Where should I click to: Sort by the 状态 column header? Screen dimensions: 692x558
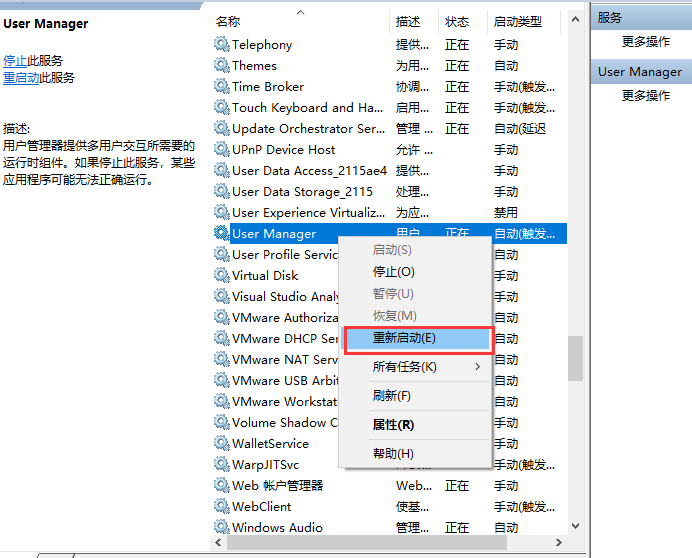[x=463, y=21]
